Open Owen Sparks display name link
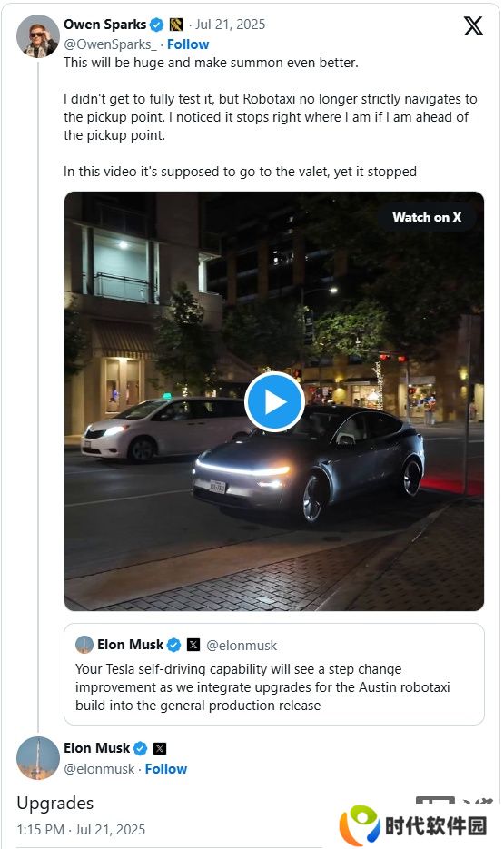The width and height of the screenshot is (504, 849). coord(104,25)
